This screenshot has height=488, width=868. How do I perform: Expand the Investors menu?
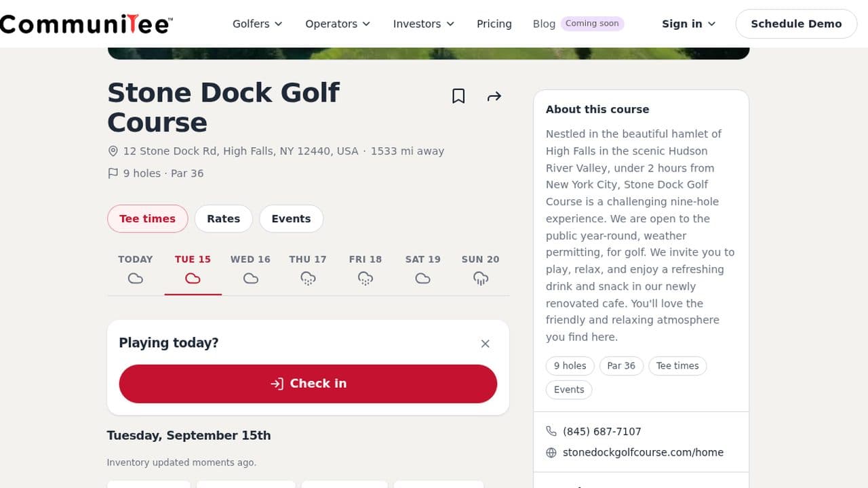coord(423,24)
